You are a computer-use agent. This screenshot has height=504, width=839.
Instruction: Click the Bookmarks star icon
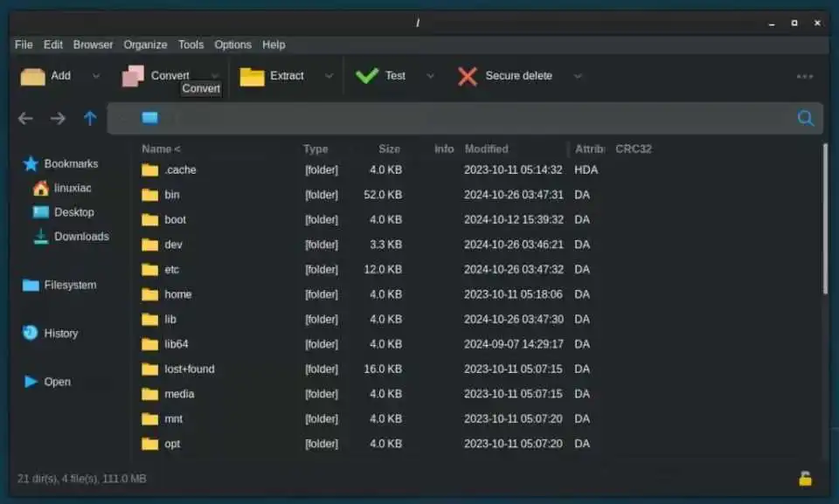31,163
